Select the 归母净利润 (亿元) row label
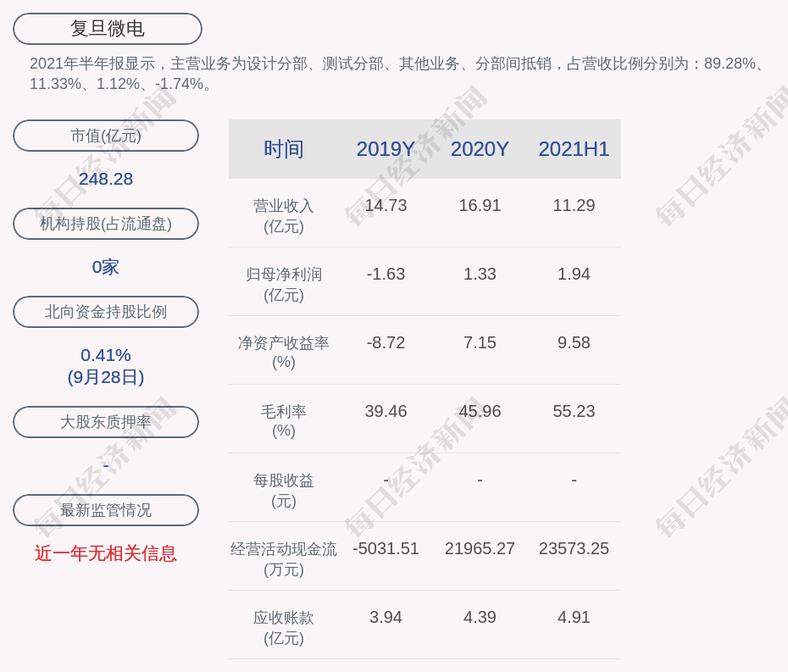This screenshot has width=788, height=672. [x=284, y=285]
